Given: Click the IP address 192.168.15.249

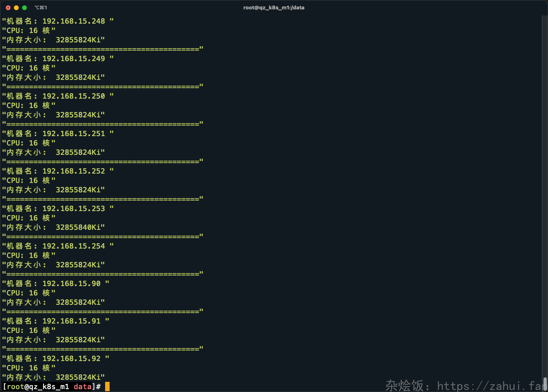Looking at the screenshot, I should coord(74,59).
